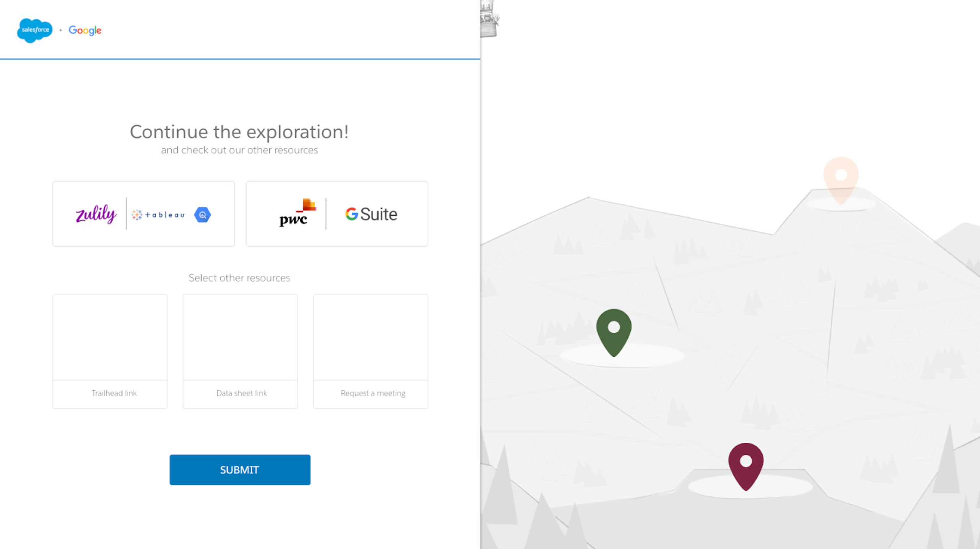The width and height of the screenshot is (980, 549).
Task: Click the faded peach map pin
Action: 841,180
